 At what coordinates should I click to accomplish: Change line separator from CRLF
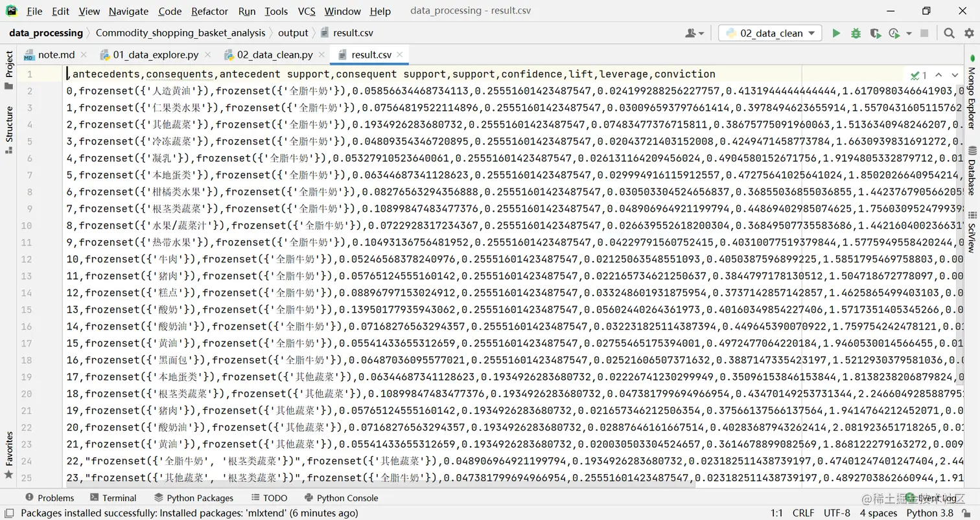[x=803, y=514]
